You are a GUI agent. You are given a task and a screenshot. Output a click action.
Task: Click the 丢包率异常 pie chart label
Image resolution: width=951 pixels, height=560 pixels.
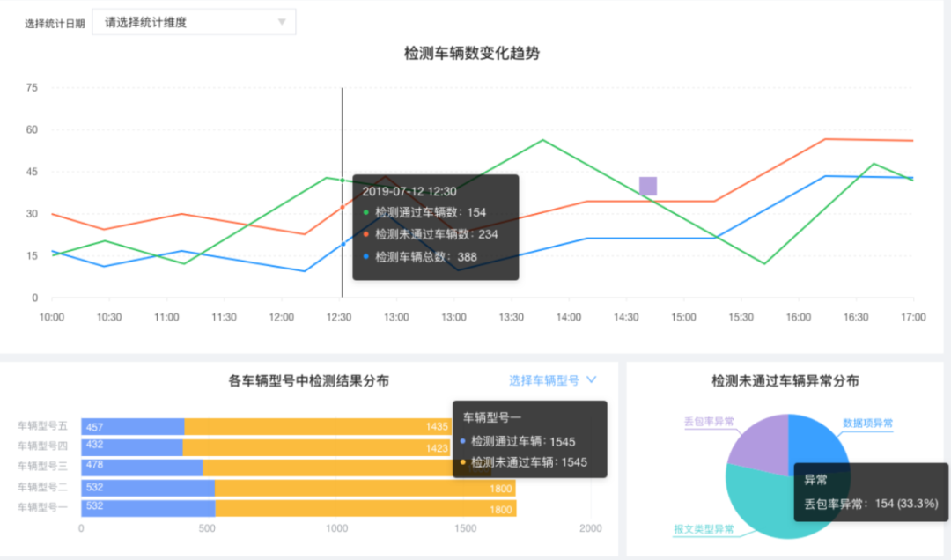tap(709, 422)
